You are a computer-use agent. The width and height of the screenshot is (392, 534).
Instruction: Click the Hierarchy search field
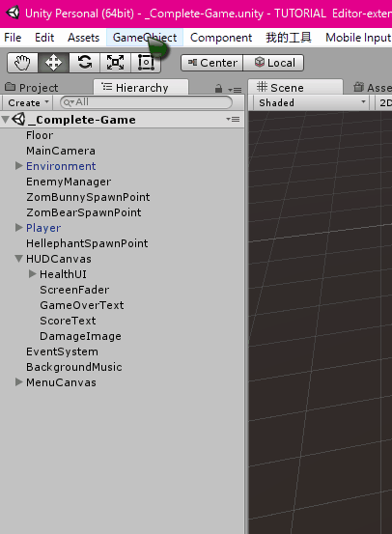pyautogui.click(x=146, y=102)
